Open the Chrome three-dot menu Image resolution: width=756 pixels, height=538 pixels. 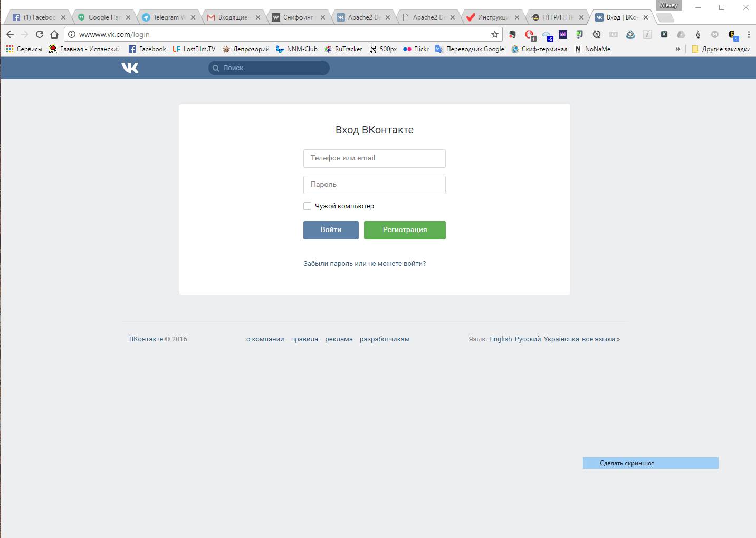coord(749,34)
